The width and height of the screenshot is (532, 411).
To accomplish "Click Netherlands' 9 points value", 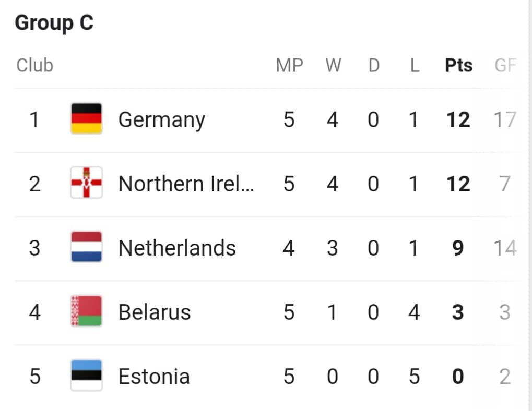I will click(x=458, y=248).
